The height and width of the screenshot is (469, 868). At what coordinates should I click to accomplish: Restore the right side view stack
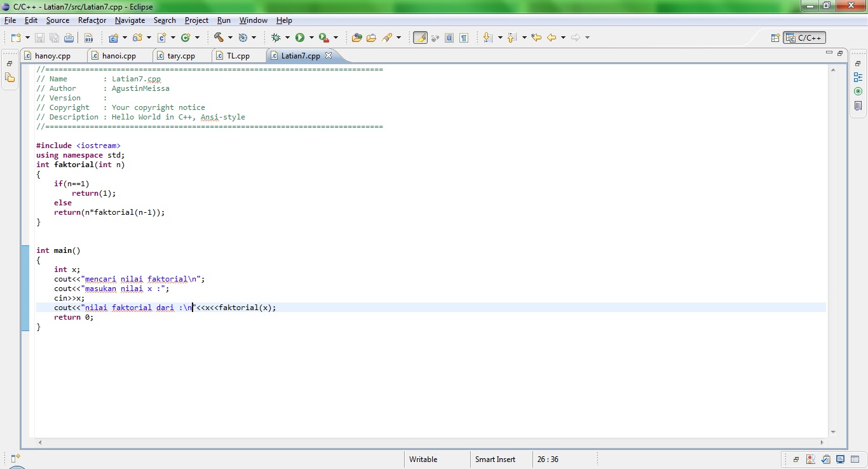coord(858,64)
